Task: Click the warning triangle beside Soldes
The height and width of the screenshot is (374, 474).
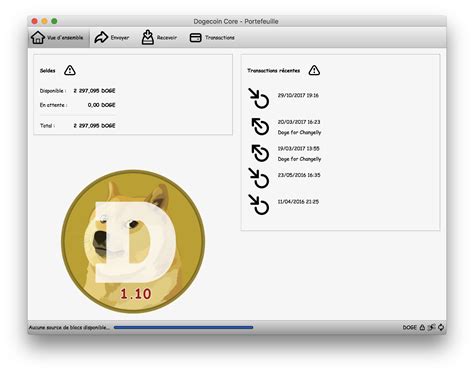Action: coord(70,70)
